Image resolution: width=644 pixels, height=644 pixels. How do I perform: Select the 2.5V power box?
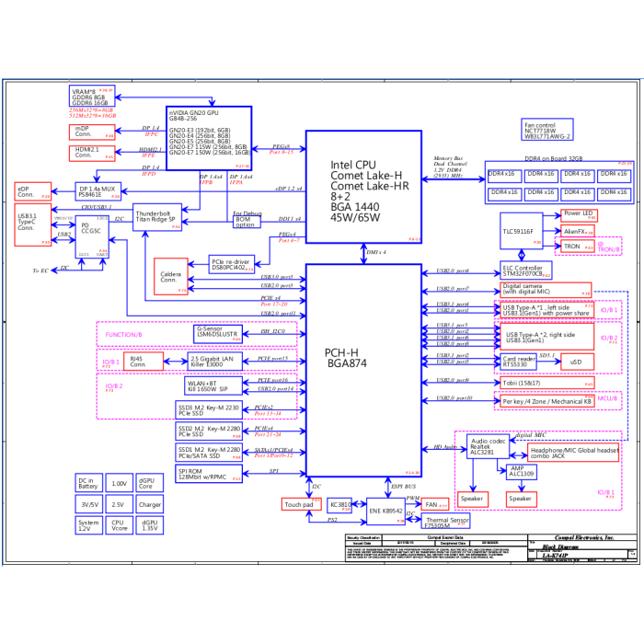pos(119,504)
